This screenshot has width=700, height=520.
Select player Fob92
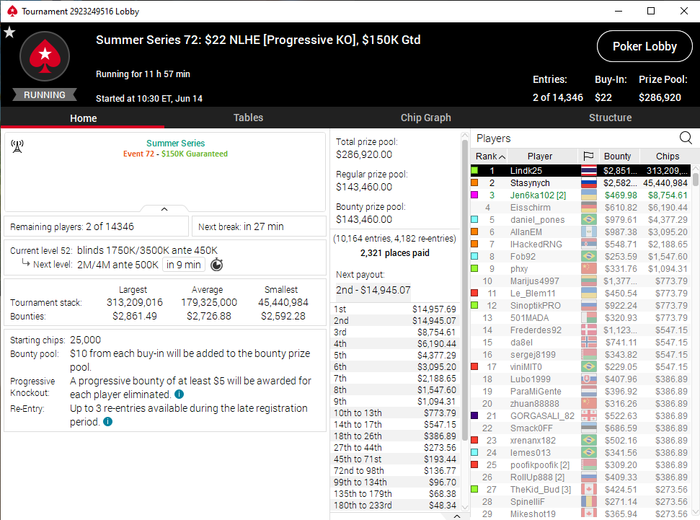(580, 257)
